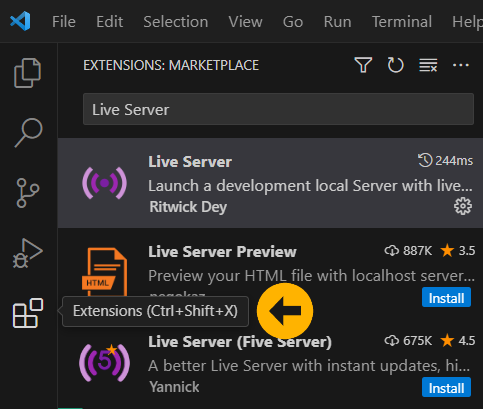Screen dimensions: 483x411
Task: Open the Terminal menu
Action: pyautogui.click(x=402, y=22)
